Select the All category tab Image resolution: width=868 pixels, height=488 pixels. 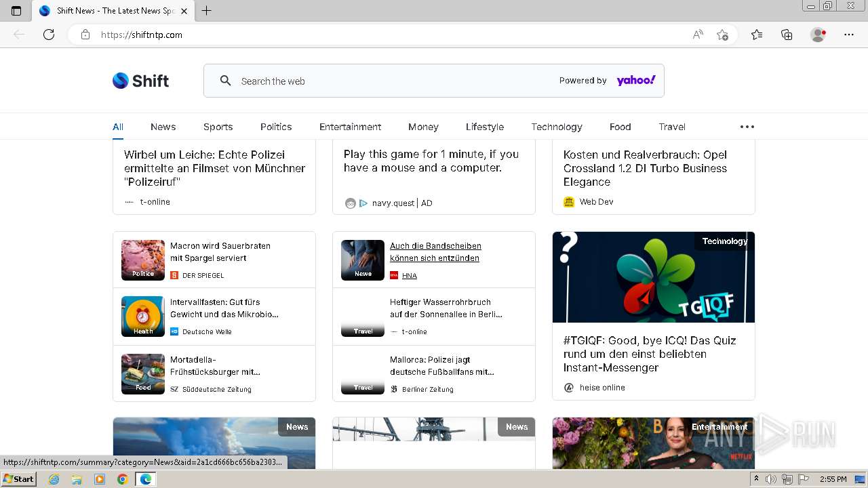pos(118,127)
